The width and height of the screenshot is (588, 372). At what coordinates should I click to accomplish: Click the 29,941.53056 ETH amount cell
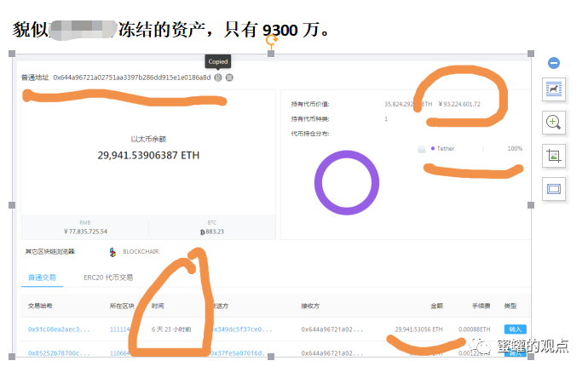[x=419, y=329]
